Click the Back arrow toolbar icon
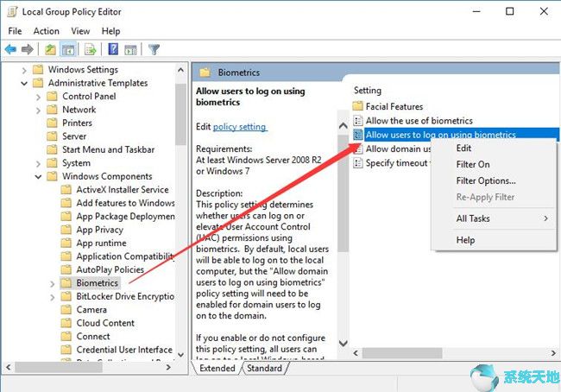The width and height of the screenshot is (561, 392). pyautogui.click(x=11, y=49)
